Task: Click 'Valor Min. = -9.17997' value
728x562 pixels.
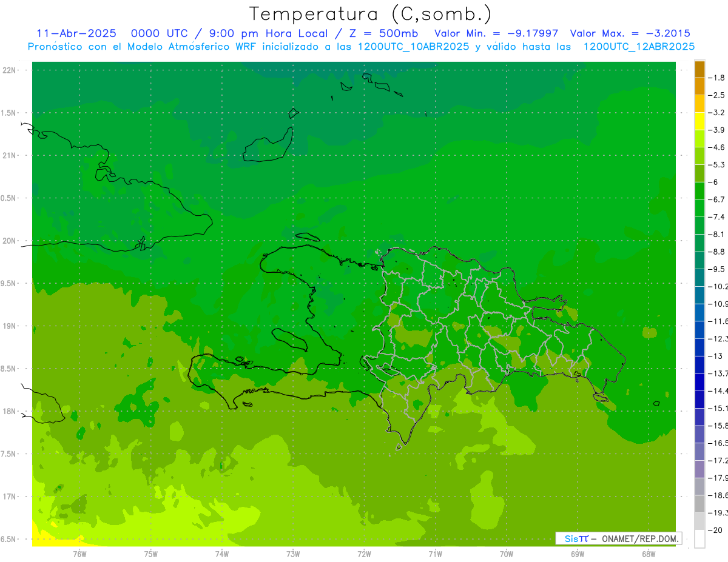Action: tap(497, 33)
